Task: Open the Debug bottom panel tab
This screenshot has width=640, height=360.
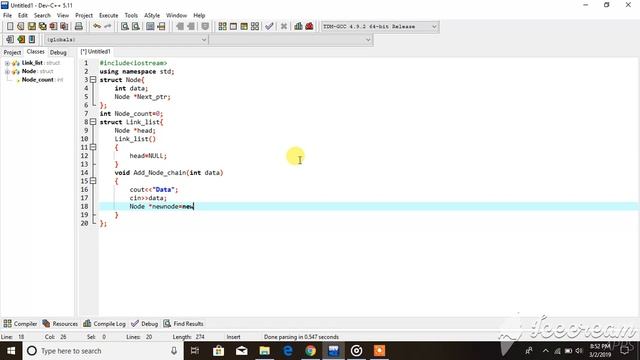Action: (x=144, y=324)
